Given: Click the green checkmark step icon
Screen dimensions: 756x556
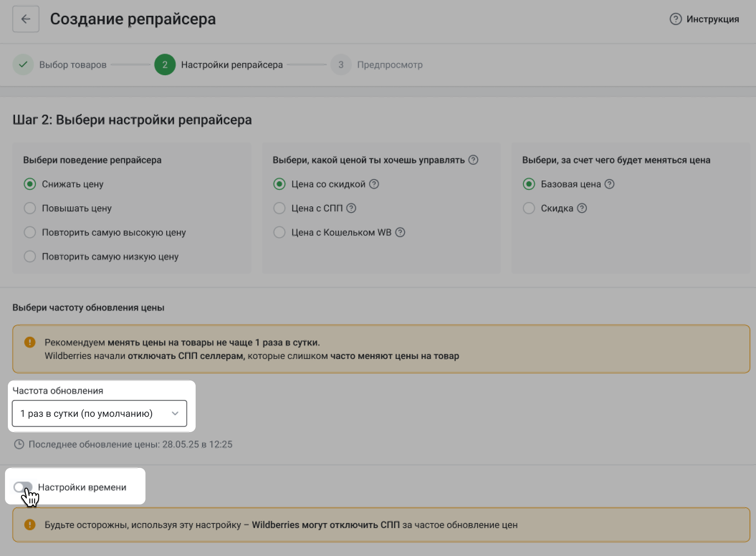Looking at the screenshot, I should pos(23,64).
